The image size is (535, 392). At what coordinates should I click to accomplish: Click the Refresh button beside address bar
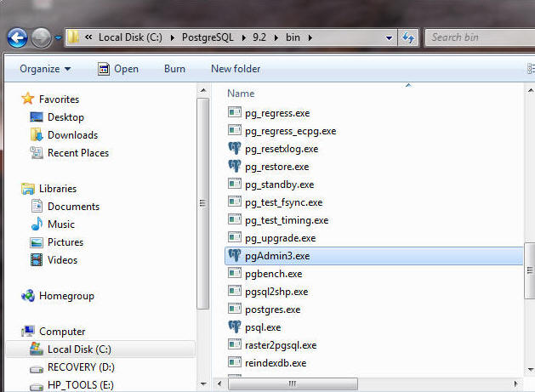(408, 37)
